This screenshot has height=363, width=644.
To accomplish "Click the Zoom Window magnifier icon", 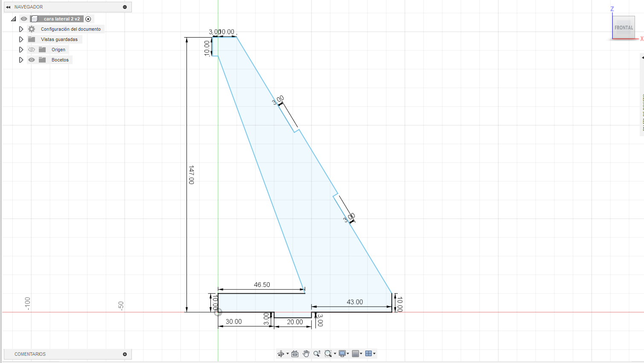I will 328,354.
